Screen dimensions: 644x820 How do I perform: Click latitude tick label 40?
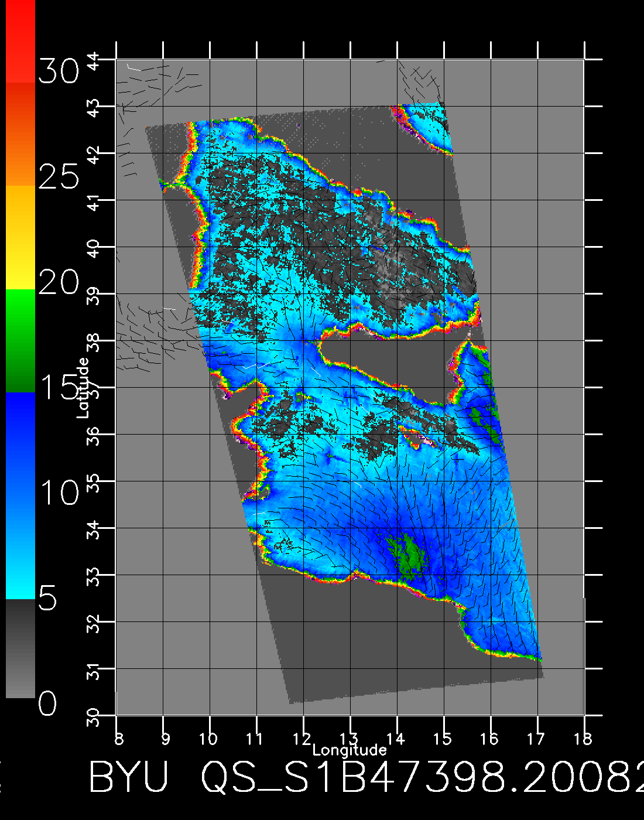tap(94, 248)
